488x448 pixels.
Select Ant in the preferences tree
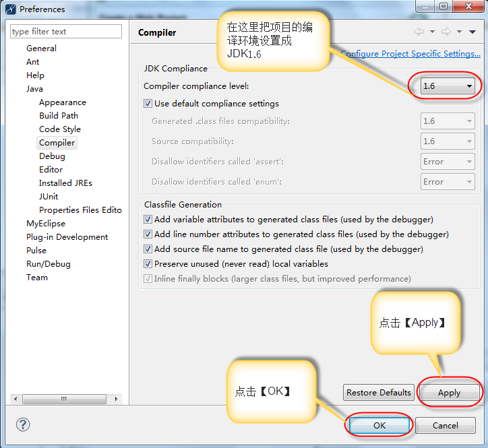pos(32,62)
